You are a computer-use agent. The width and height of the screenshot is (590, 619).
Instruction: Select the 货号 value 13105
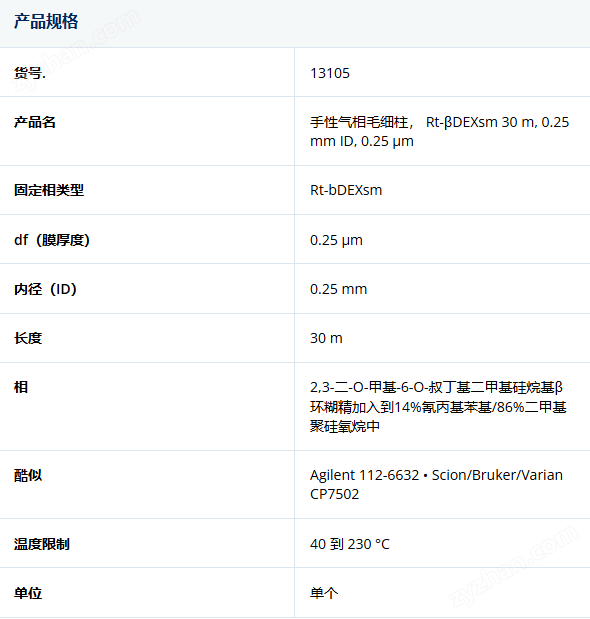point(330,73)
